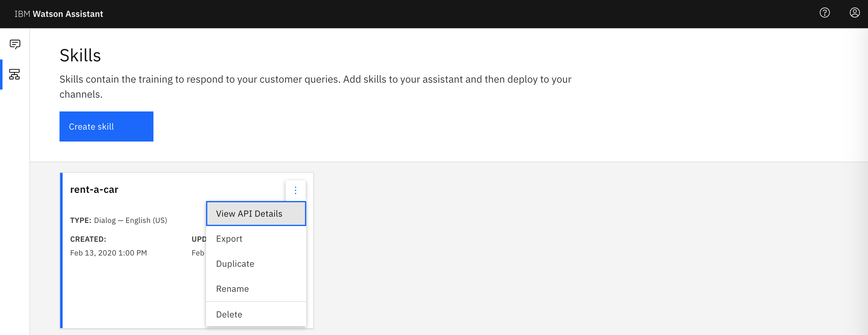
Task: Select View API Details menu option
Action: click(256, 214)
